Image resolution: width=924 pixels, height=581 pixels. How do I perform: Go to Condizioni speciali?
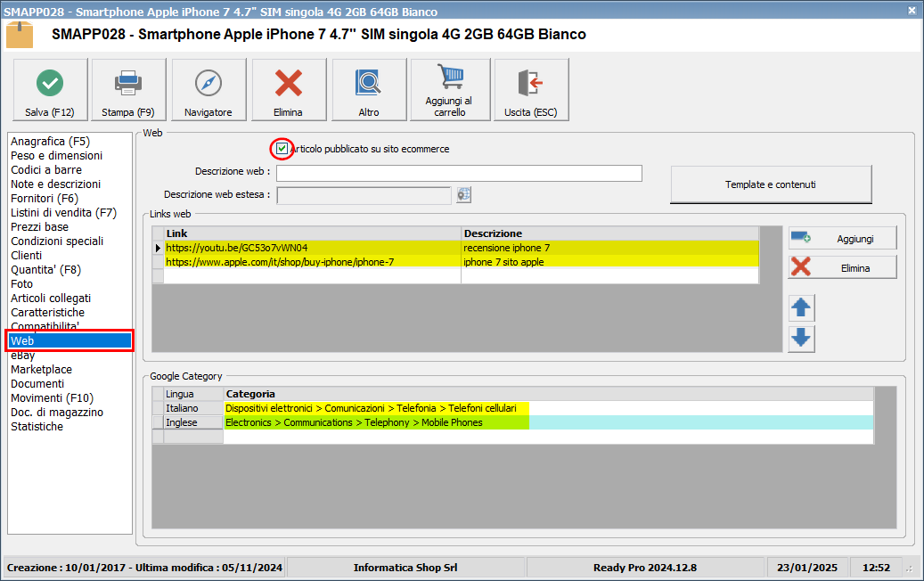click(56, 241)
